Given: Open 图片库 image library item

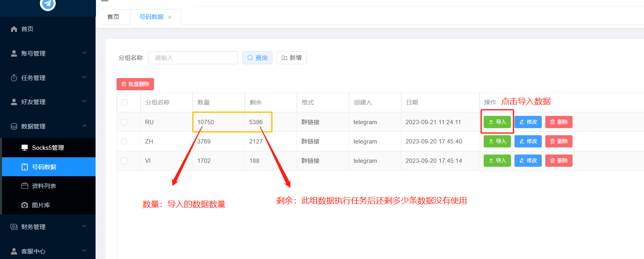Looking at the screenshot, I should click(x=41, y=205).
